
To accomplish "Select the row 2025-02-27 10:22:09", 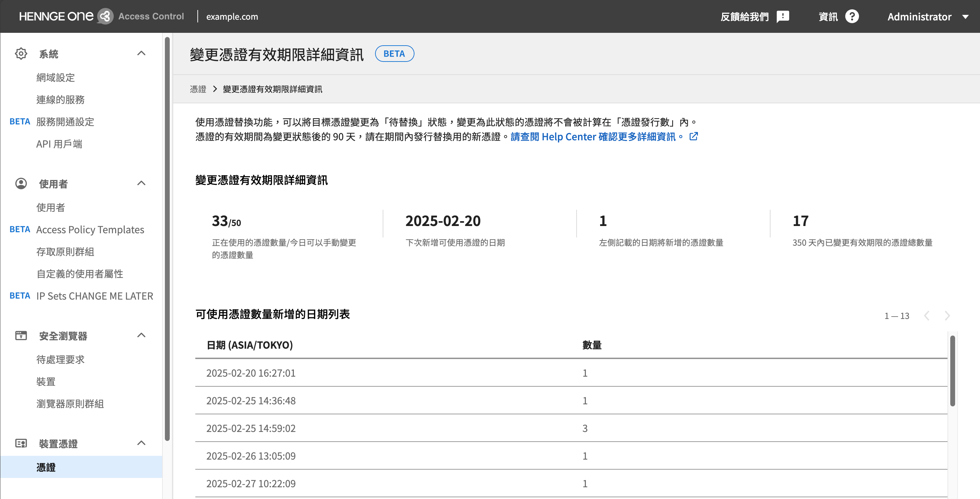I will pyautogui.click(x=571, y=483).
